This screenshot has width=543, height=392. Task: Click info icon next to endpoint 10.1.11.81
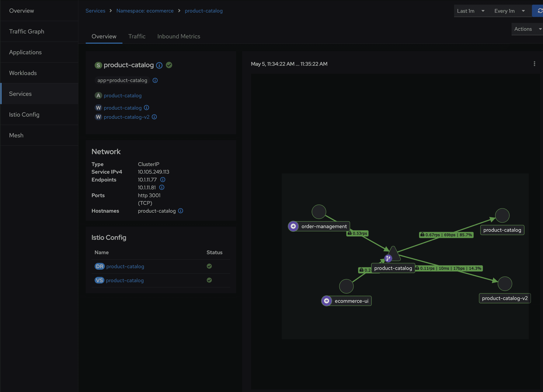tap(162, 187)
